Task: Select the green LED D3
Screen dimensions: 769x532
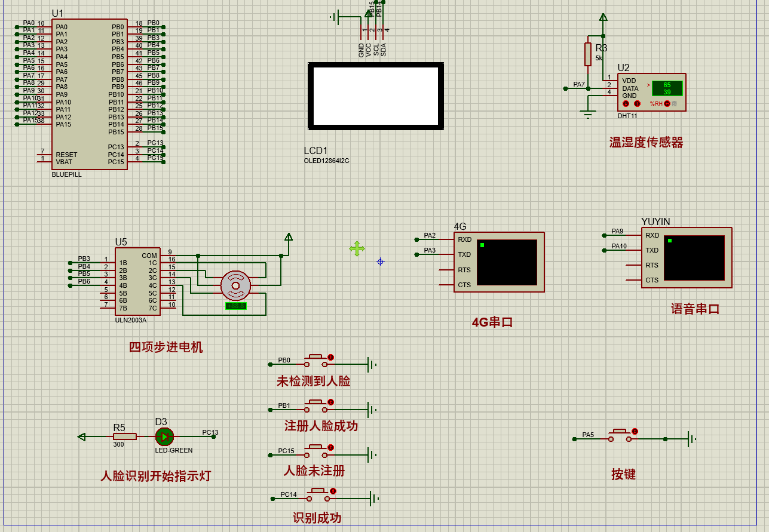Action: (164, 436)
